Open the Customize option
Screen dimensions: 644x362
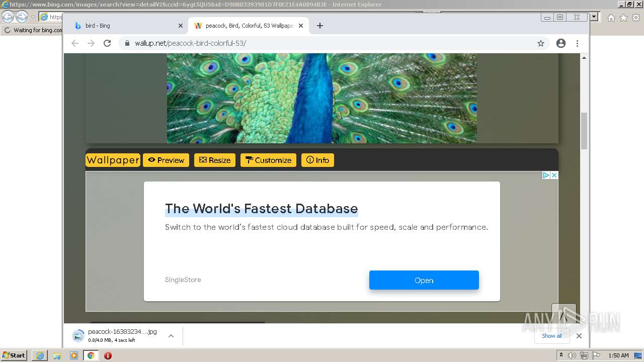[268, 160]
